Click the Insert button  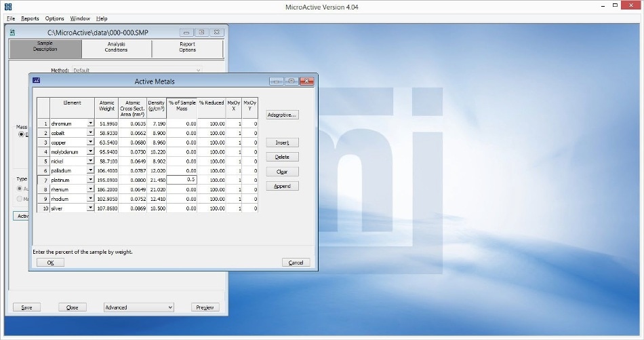point(282,143)
